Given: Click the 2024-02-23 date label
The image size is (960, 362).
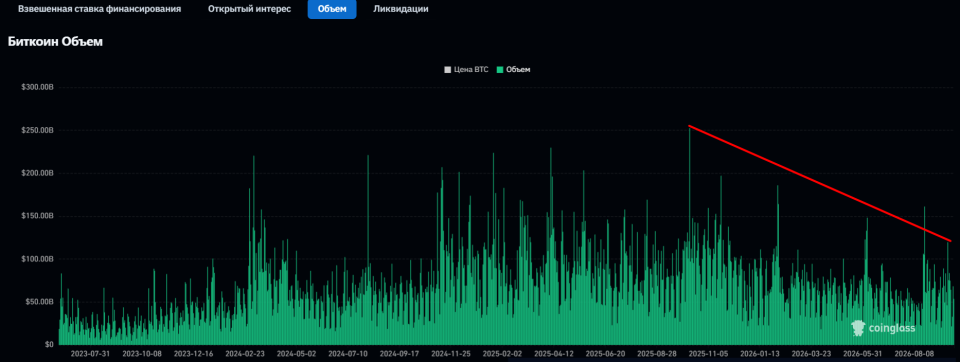Looking at the screenshot, I should 245,354.
